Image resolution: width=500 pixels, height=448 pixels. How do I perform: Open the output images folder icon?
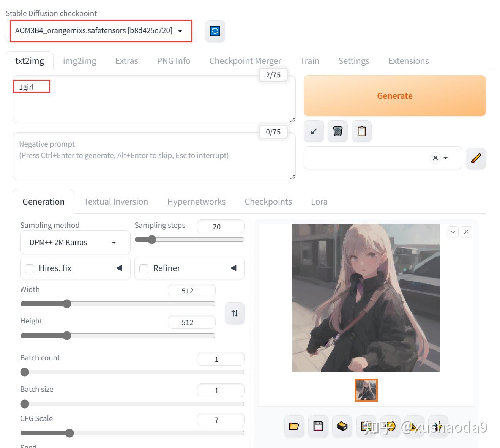coord(294,426)
